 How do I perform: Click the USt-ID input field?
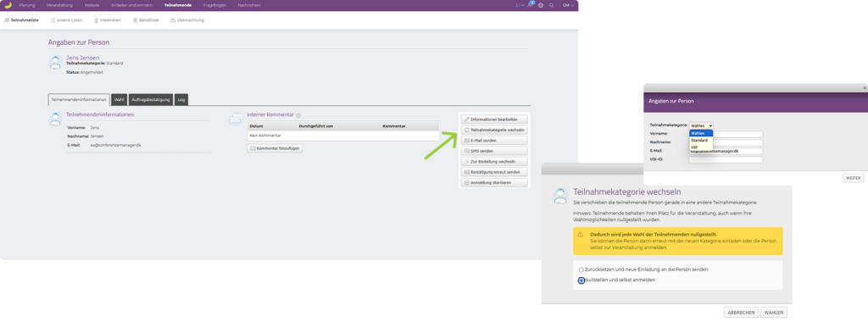coord(726,160)
